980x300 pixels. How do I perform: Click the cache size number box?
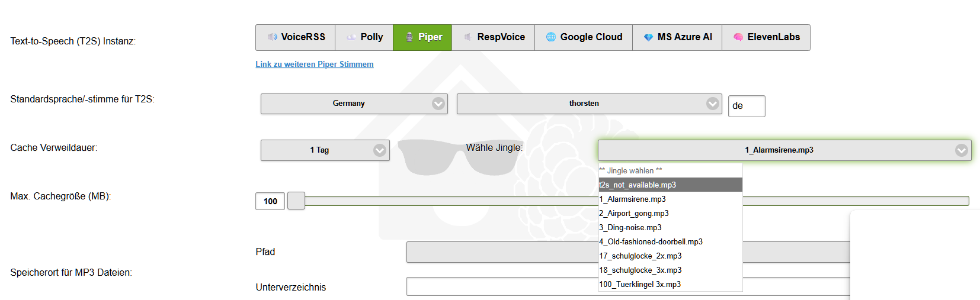[x=270, y=201]
